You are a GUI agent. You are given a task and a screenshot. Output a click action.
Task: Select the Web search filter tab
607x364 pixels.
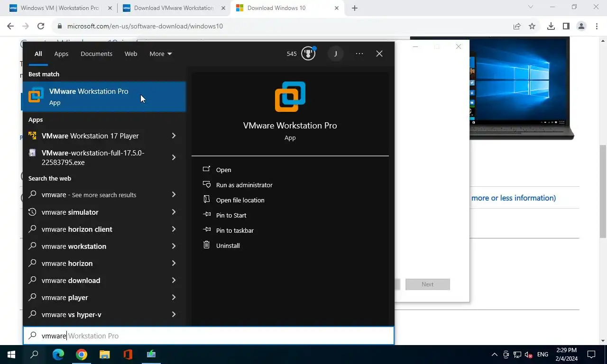[131, 54]
